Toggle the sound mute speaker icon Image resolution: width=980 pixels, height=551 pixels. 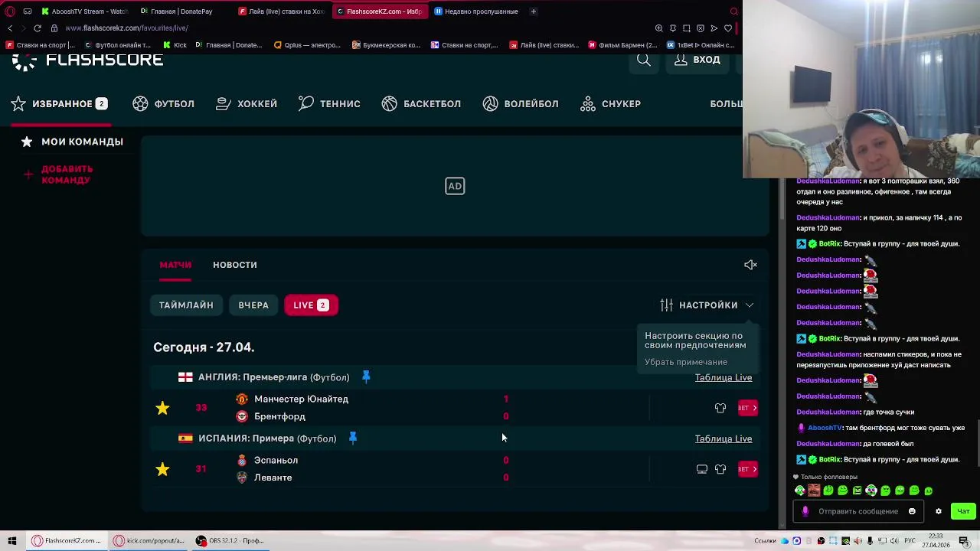750,265
